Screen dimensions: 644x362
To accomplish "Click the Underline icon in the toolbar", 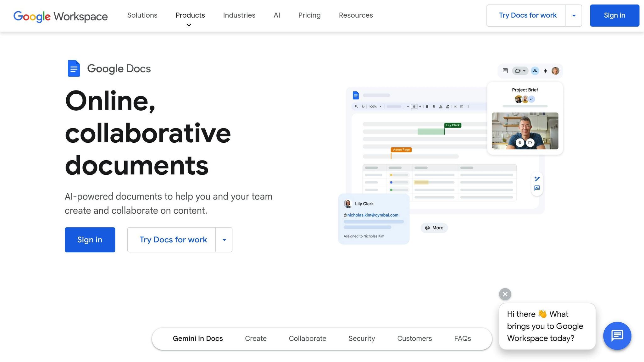I will (x=434, y=107).
